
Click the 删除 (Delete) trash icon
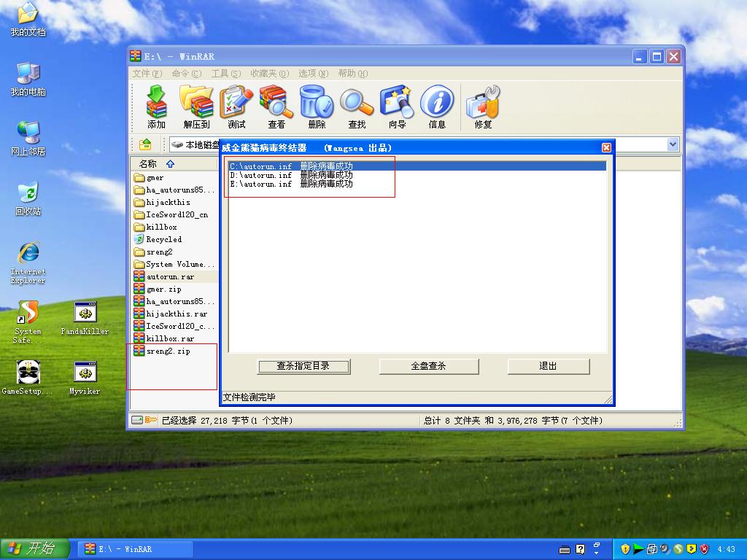coord(317,106)
